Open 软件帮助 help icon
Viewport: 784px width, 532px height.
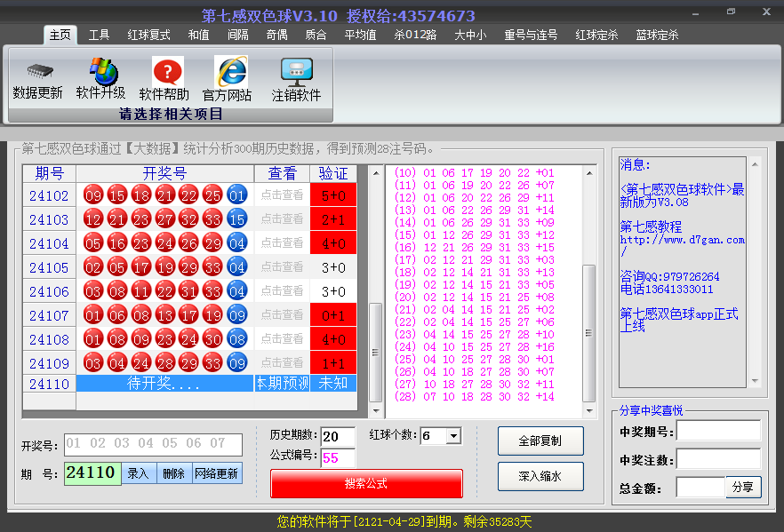point(167,71)
